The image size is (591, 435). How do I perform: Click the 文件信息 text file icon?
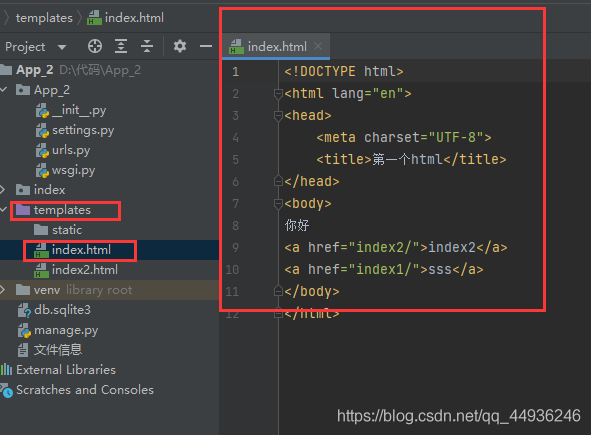coord(23,350)
